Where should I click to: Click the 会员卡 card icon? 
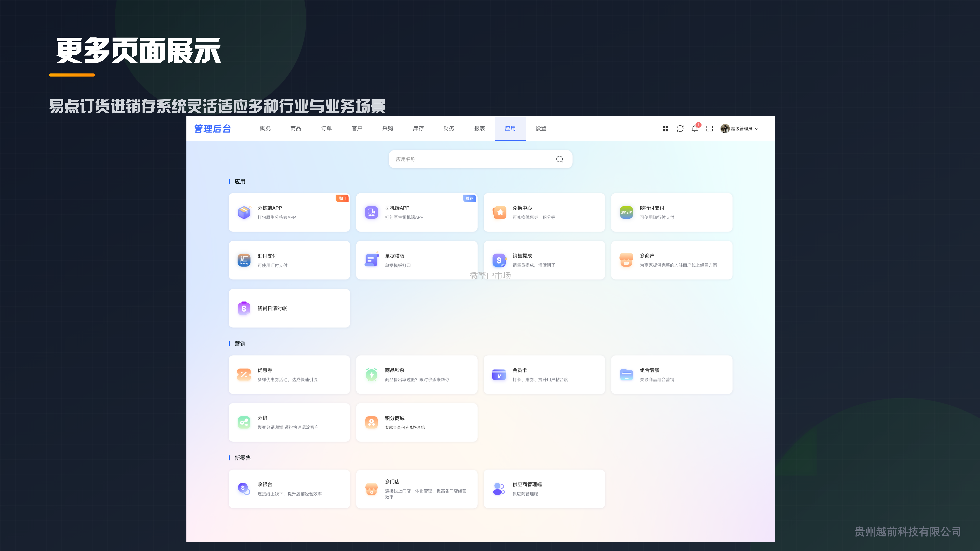pyautogui.click(x=499, y=375)
